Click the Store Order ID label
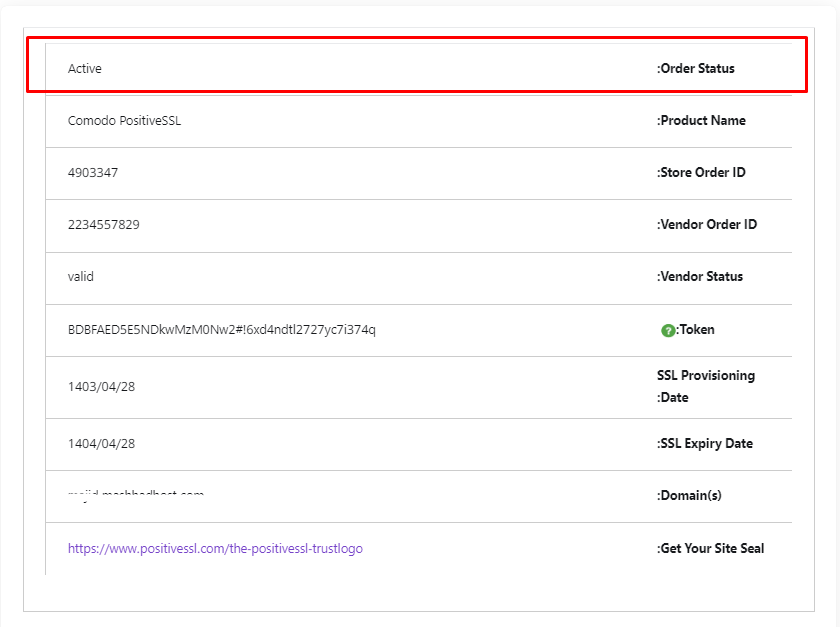The width and height of the screenshot is (840, 627). [x=701, y=173]
